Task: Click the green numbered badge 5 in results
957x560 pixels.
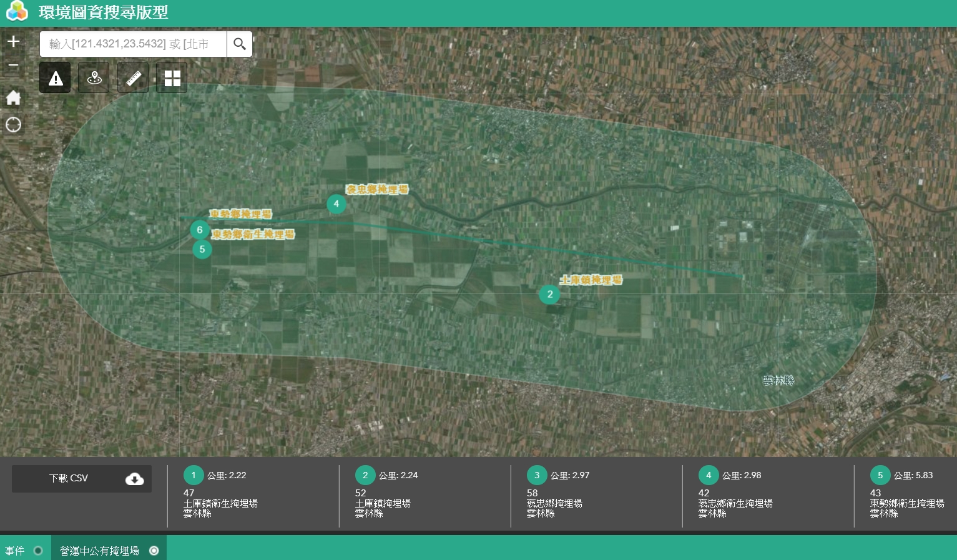Action: coord(880,475)
